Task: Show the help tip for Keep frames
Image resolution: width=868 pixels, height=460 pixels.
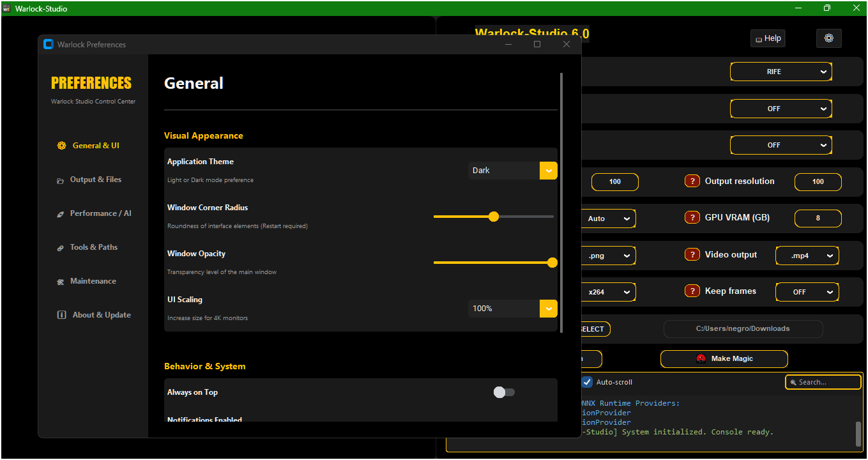Action: point(692,291)
